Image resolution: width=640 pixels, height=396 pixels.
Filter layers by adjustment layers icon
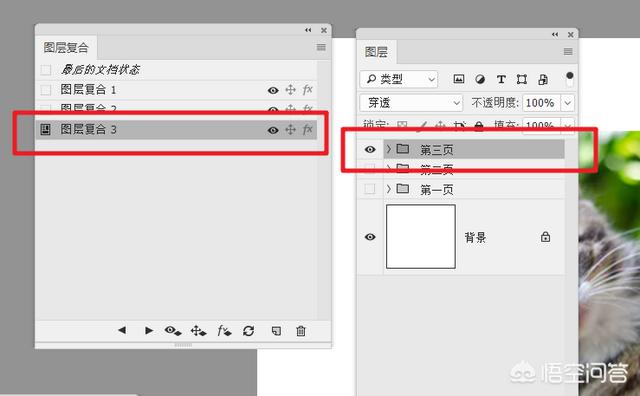click(480, 79)
